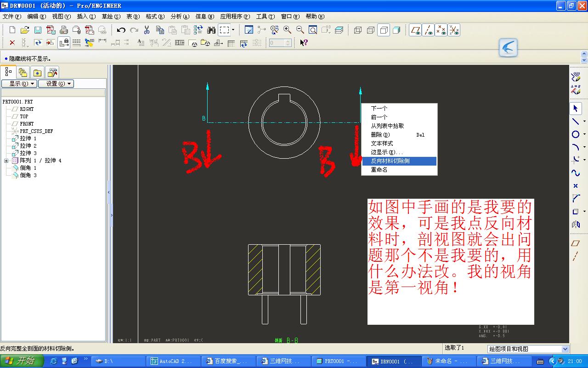
Task: Select 拉伸 2 feature in tree
Action: pyautogui.click(x=28, y=146)
